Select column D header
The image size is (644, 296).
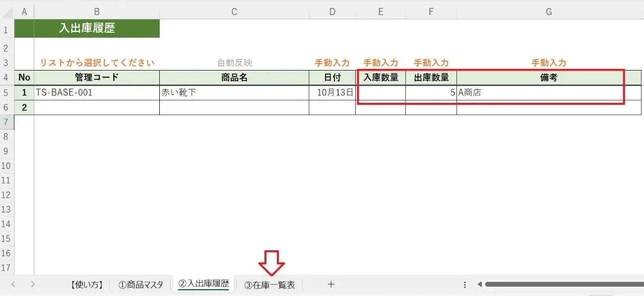coord(332,12)
